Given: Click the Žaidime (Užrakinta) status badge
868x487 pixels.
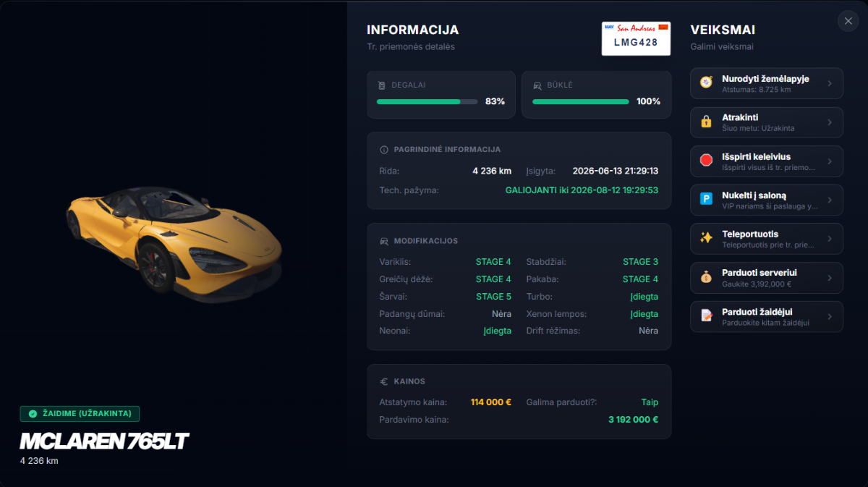Looking at the screenshot, I should coord(80,414).
